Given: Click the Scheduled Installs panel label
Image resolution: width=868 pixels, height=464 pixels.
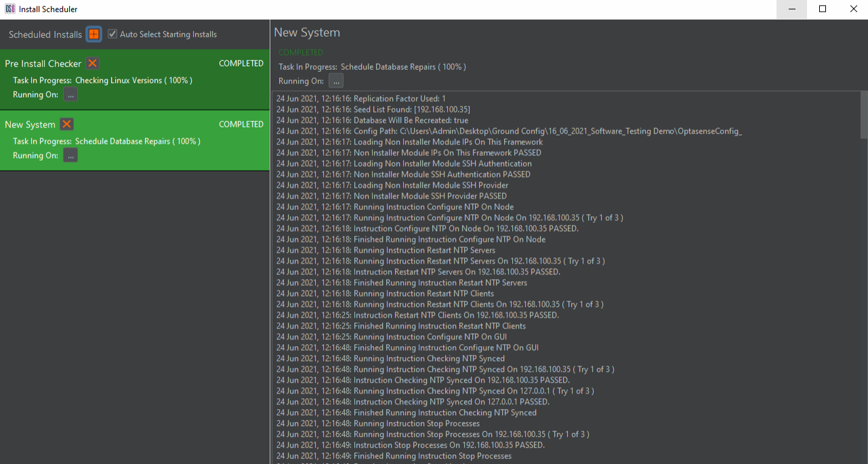Looking at the screenshot, I should [x=45, y=34].
